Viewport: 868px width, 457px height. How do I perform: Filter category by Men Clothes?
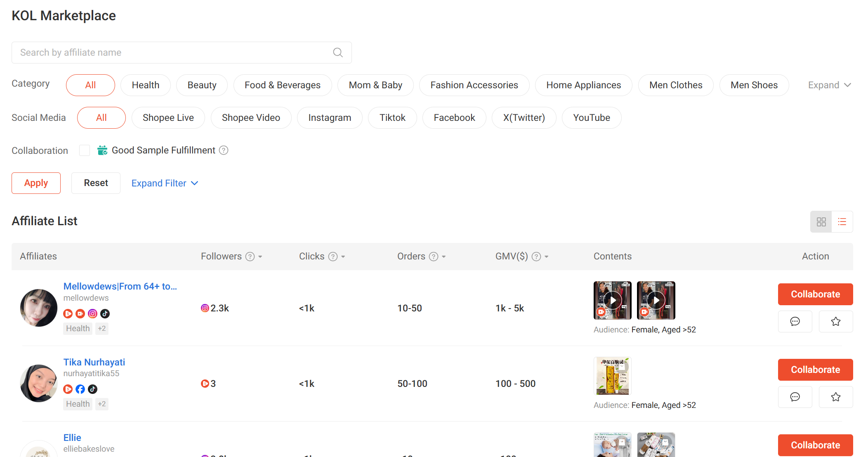pyautogui.click(x=676, y=85)
